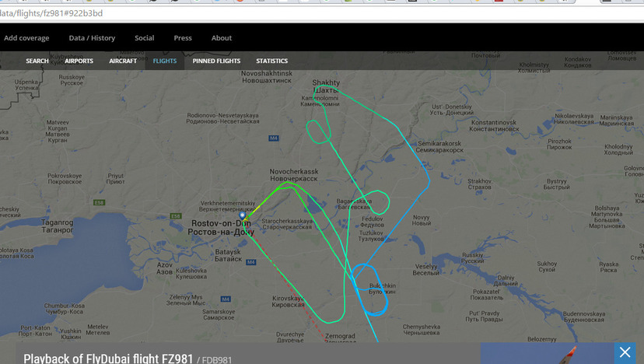Click the E58 road shield north of Taganrog
644x364 pixels.
pos(100,202)
